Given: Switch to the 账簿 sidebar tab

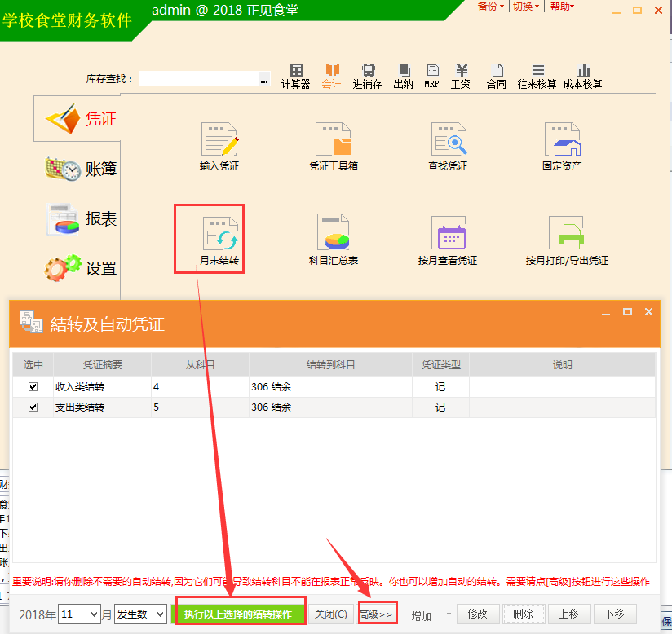Looking at the screenshot, I should click(82, 169).
